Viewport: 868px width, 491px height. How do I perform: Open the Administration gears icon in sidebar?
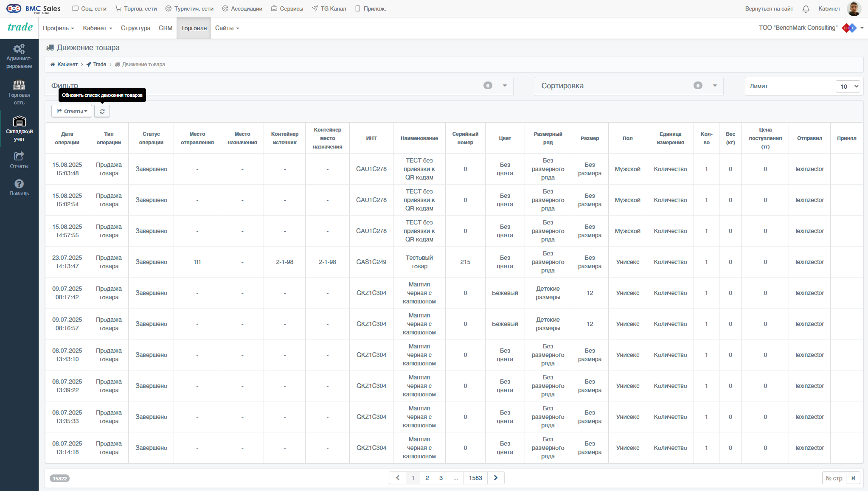pos(19,48)
